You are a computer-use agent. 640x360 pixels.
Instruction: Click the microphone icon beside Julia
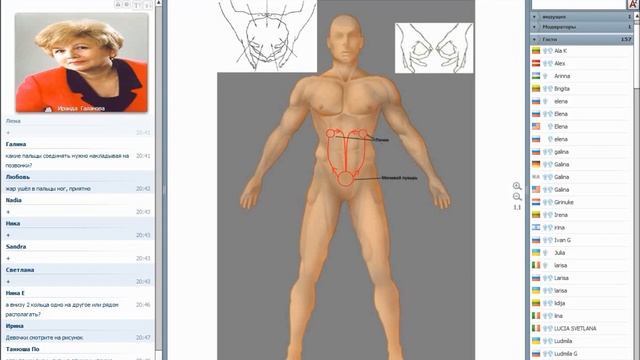(x=545, y=253)
